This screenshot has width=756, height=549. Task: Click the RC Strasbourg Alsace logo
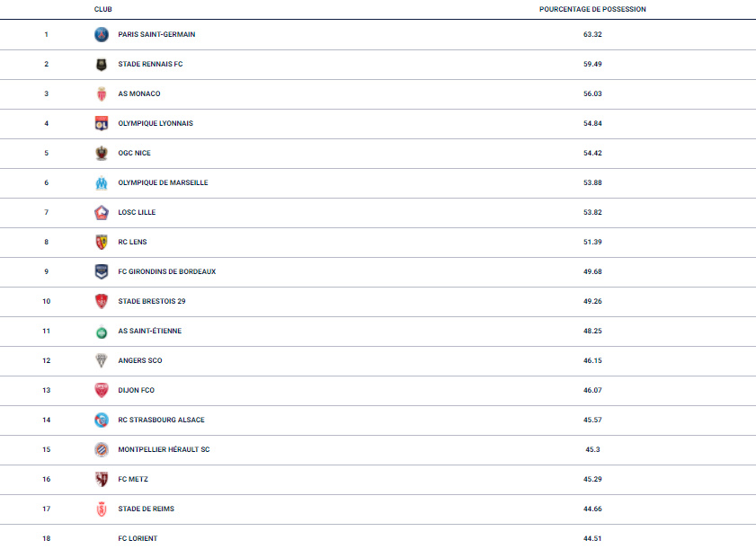pyautogui.click(x=102, y=420)
